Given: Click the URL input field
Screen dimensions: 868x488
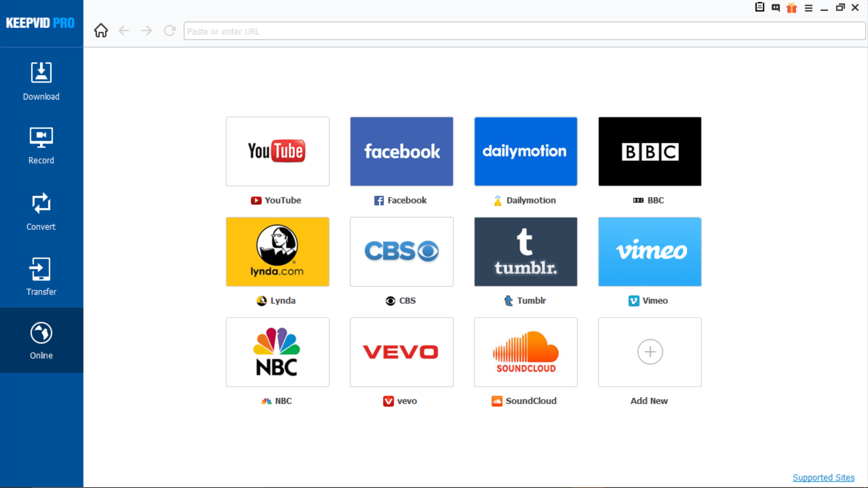Looking at the screenshot, I should click(524, 31).
